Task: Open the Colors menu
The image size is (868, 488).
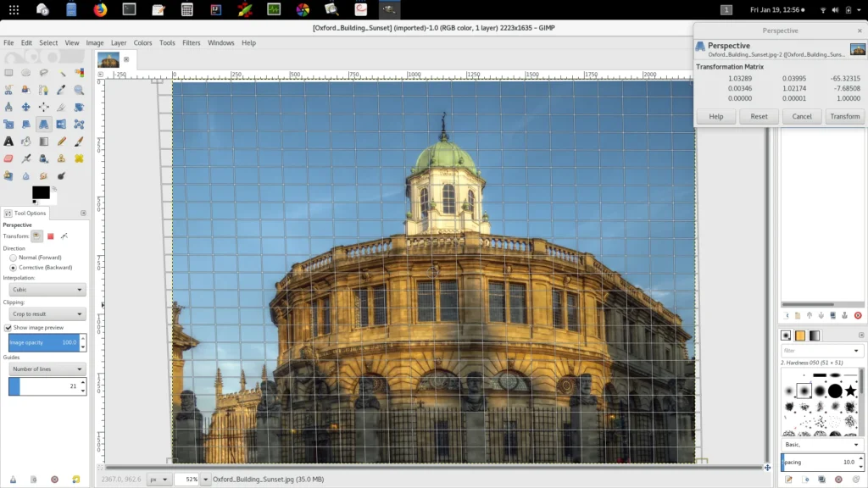Action: click(142, 42)
